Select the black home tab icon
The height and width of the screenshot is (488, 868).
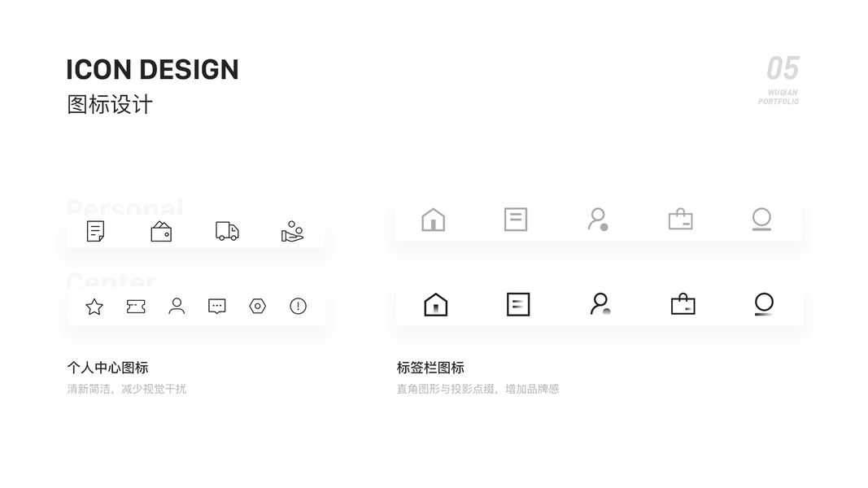tap(436, 304)
